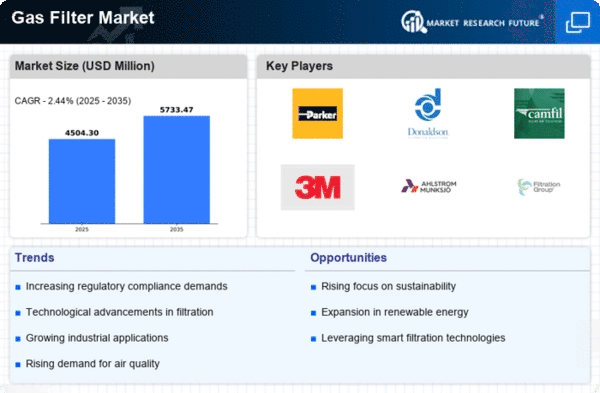Click the Gas Filter Market title
Screen dimensions: 600x393
click(83, 18)
